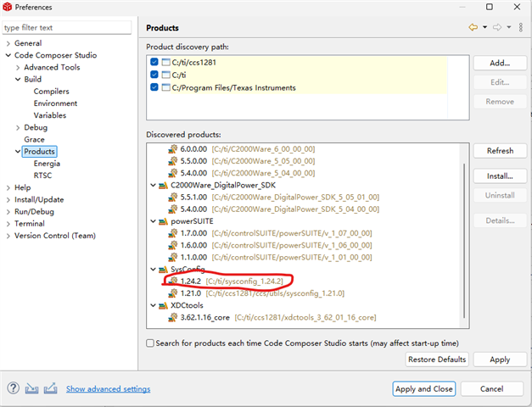Uncheck the C:/ti/ccs1281 discovery path
Screen dimensions: 532x407
154,62
